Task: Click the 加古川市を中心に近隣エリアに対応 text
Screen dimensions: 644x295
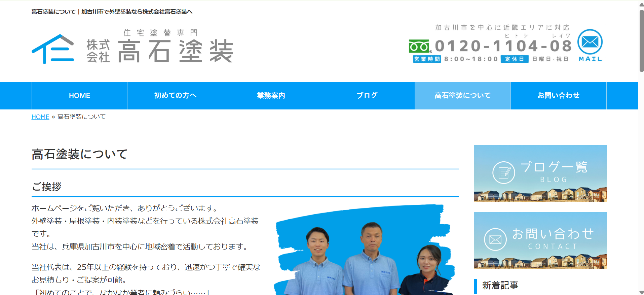Action: (502, 28)
